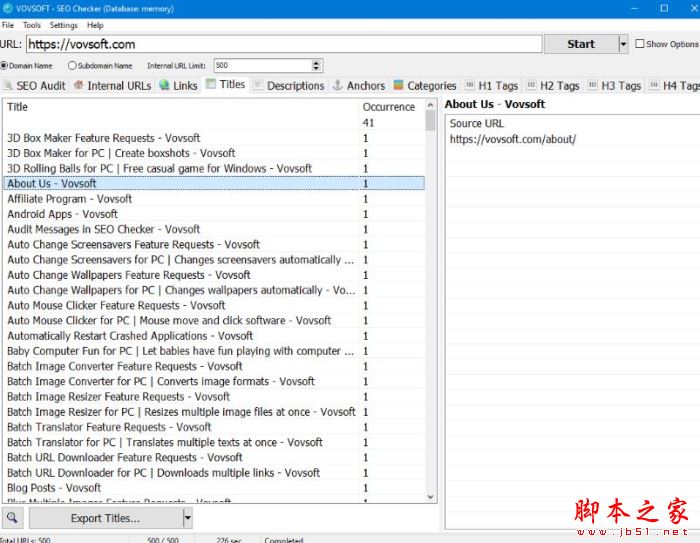Open the Settings menu
This screenshot has width=700, height=543.
pyautogui.click(x=63, y=25)
